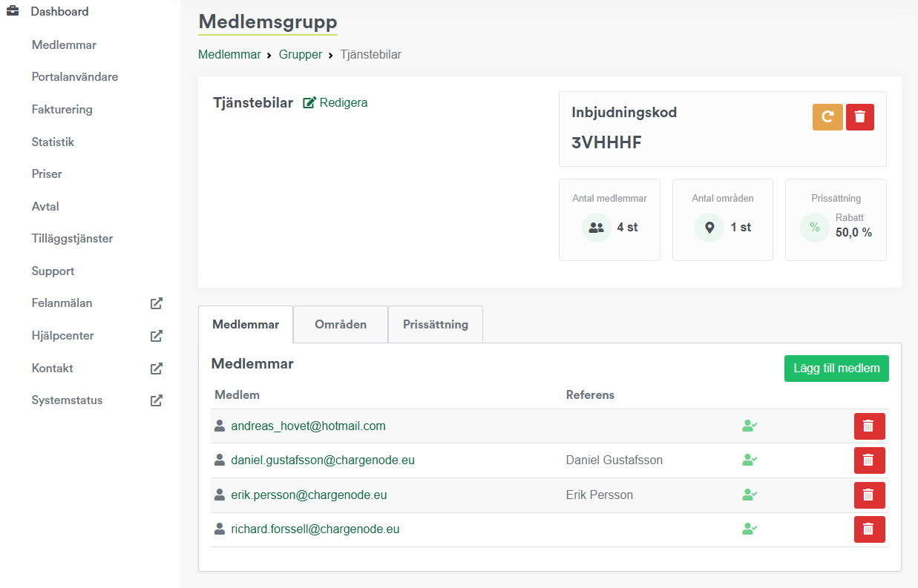Open Felanmälan external link in sidebar
Viewport: 918px width, 588px height.
(x=157, y=303)
